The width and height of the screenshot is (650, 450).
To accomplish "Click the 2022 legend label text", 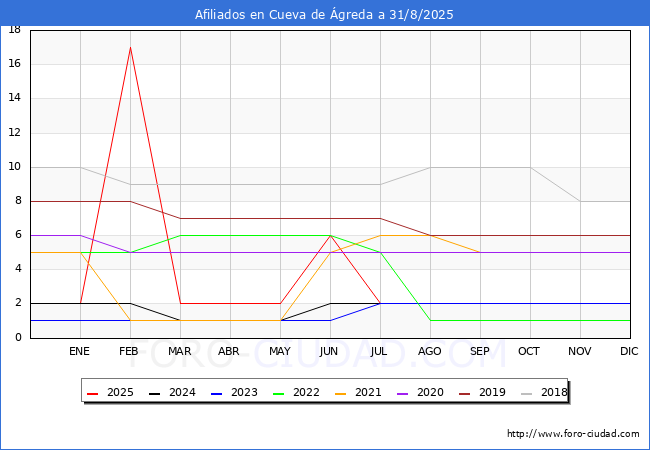I will coord(306,392).
